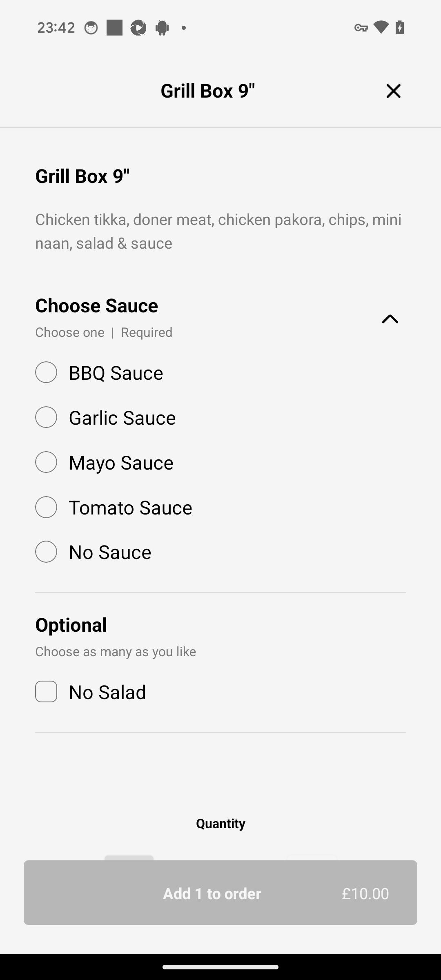Close the Grill Box 9" dialog
This screenshot has height=980, width=441.
[x=393, y=91]
